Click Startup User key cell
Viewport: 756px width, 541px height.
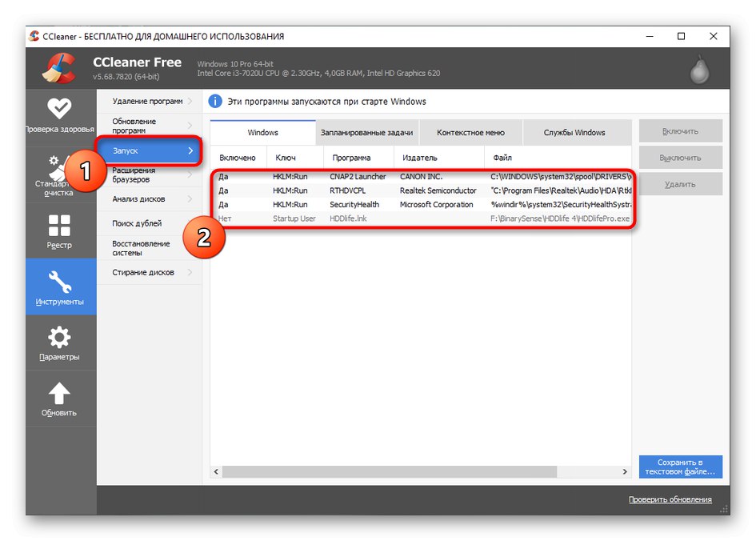[x=294, y=218]
